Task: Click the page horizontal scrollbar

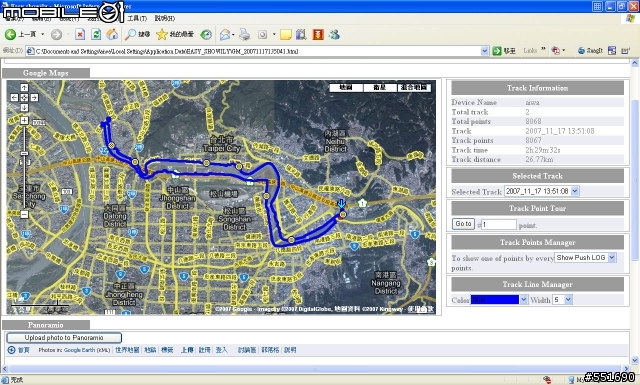Action: pyautogui.click(x=314, y=369)
